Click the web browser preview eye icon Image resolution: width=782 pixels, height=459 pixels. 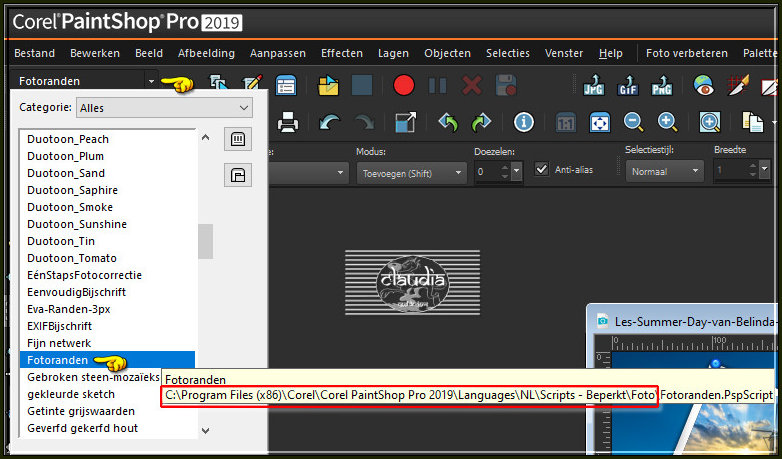coord(703,85)
